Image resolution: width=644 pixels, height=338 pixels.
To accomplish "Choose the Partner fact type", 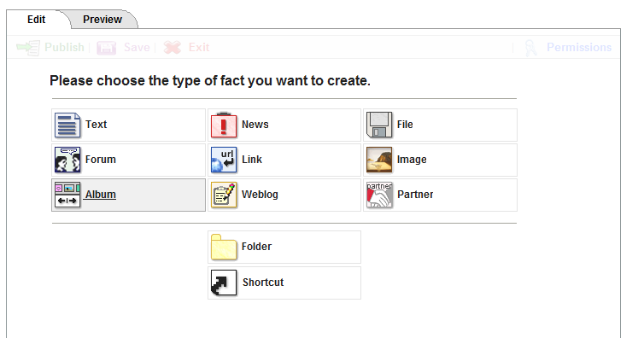I will click(x=440, y=195).
